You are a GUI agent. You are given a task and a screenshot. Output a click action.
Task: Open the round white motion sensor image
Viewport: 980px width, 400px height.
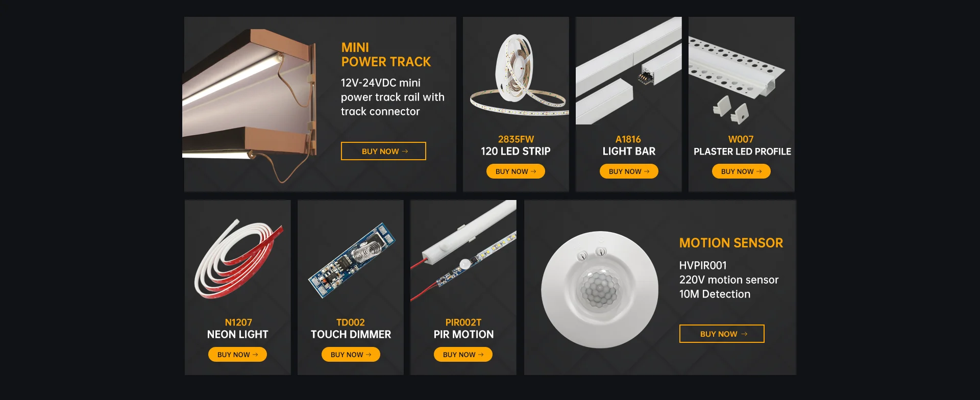tap(600, 290)
